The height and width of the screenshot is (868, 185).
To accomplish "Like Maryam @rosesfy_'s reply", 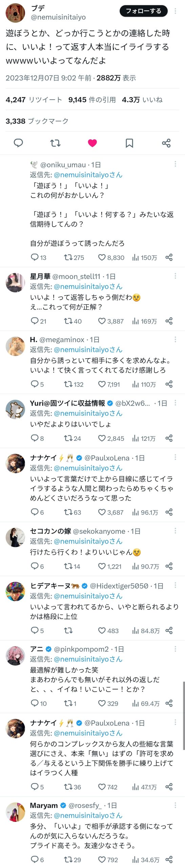I will (102, 859).
